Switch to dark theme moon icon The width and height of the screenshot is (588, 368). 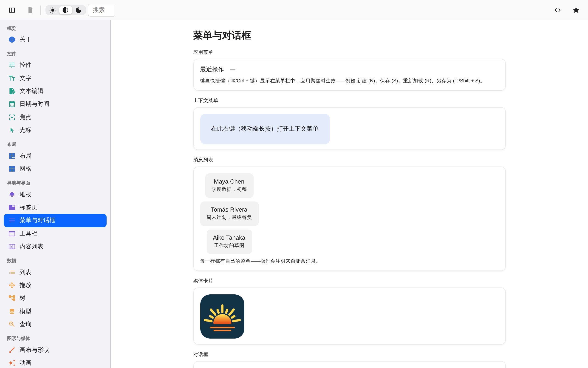click(x=79, y=10)
